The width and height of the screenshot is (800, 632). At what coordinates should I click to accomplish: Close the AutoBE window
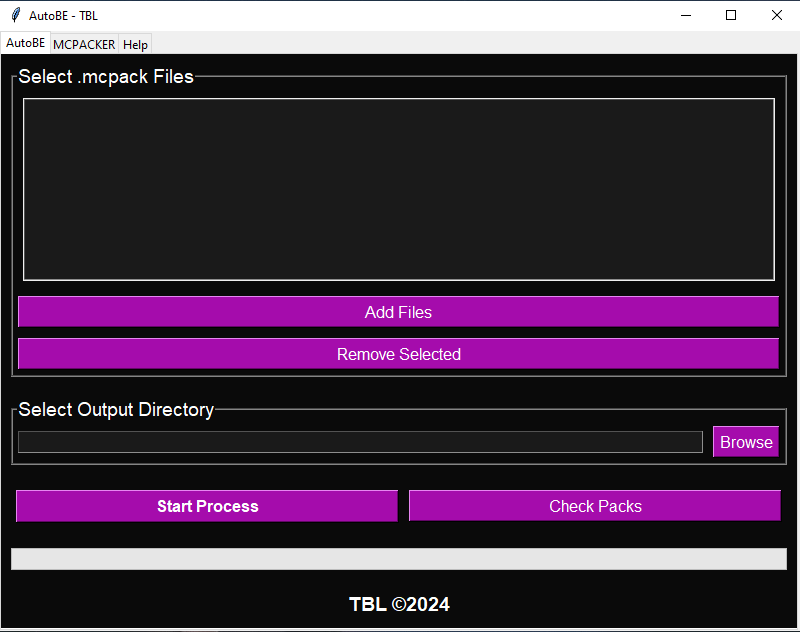point(777,15)
